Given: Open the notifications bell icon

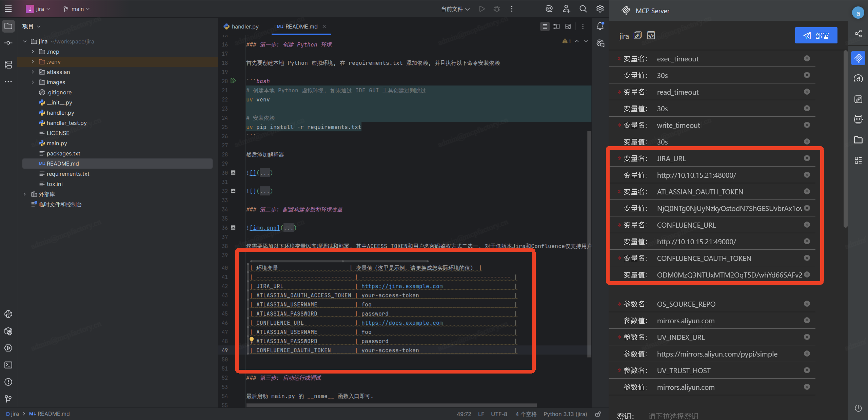Looking at the screenshot, I should tap(600, 26).
